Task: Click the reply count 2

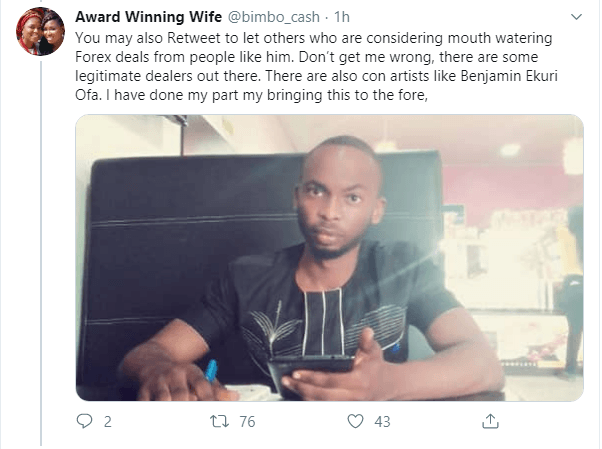Action: tap(108, 422)
